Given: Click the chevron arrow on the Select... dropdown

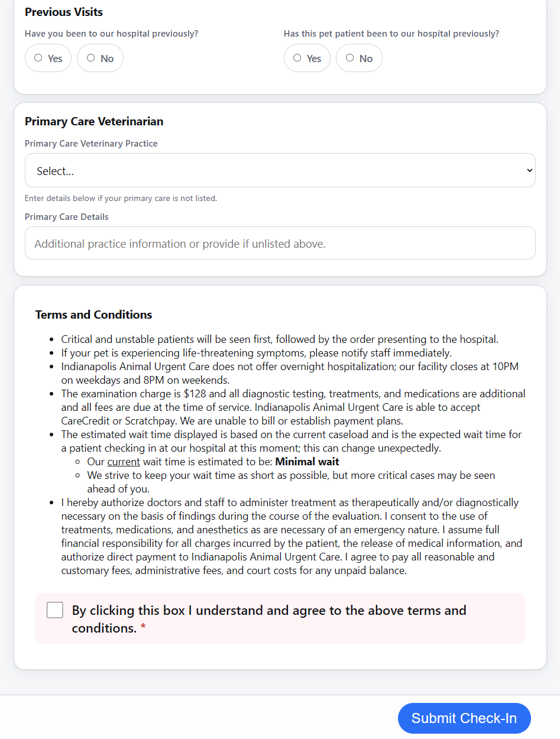Looking at the screenshot, I should click(x=529, y=170).
